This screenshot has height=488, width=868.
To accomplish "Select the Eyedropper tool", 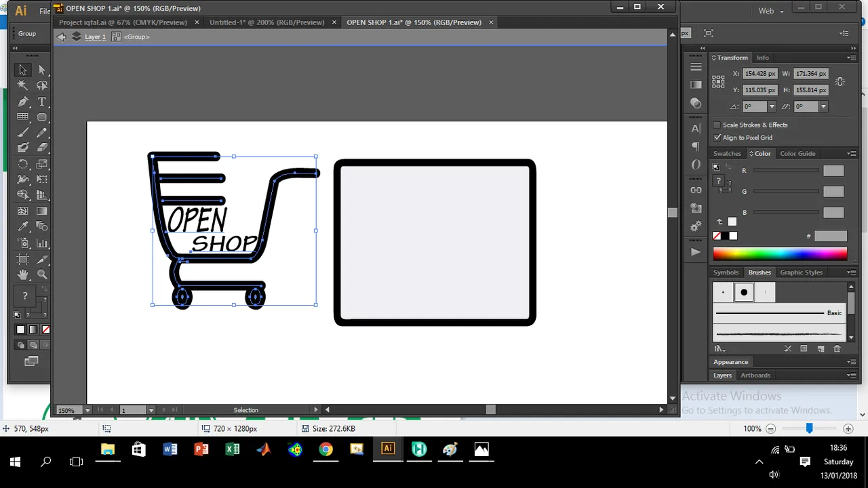I will click(x=22, y=227).
